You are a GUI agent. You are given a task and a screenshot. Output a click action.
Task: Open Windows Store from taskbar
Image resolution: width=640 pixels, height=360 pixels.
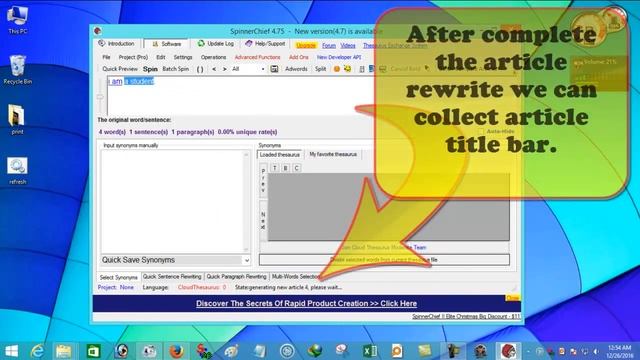(x=93, y=351)
